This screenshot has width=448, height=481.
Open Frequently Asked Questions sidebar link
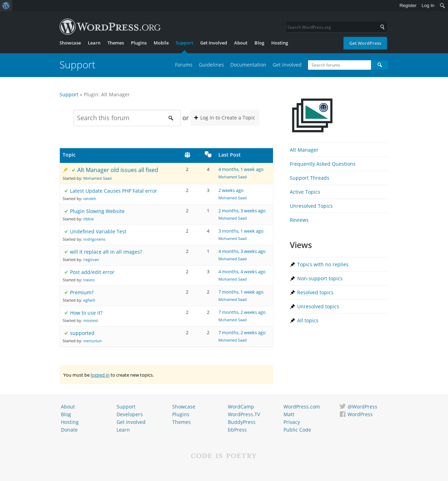pyautogui.click(x=323, y=164)
